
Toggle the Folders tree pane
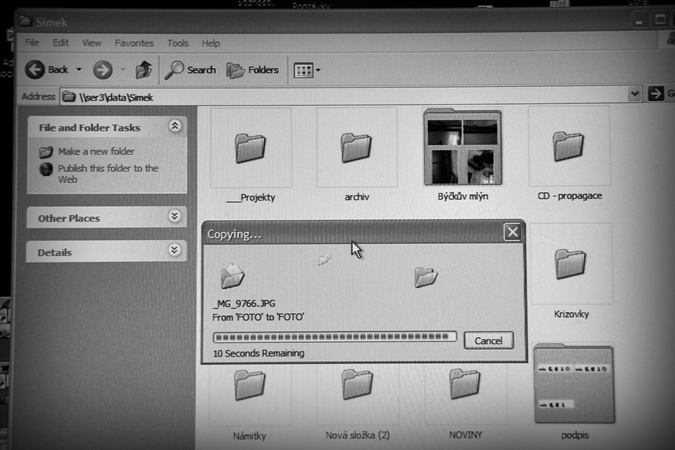253,69
